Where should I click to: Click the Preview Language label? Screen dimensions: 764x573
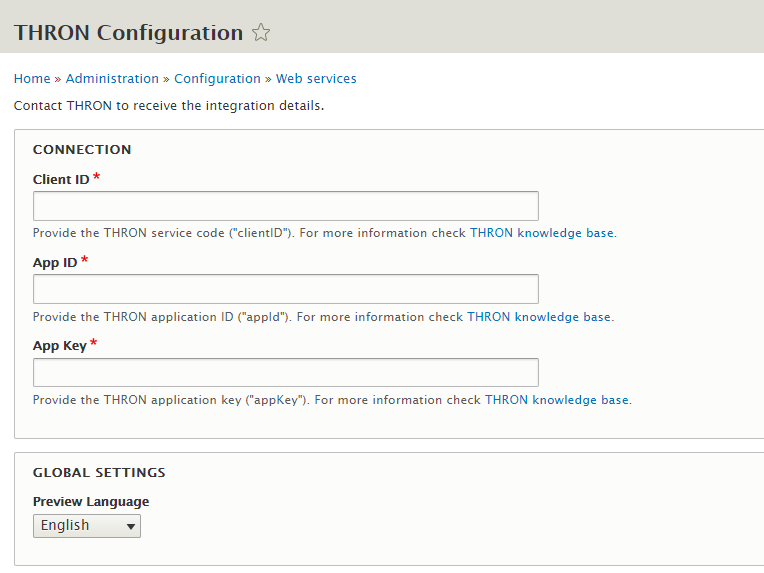91,502
